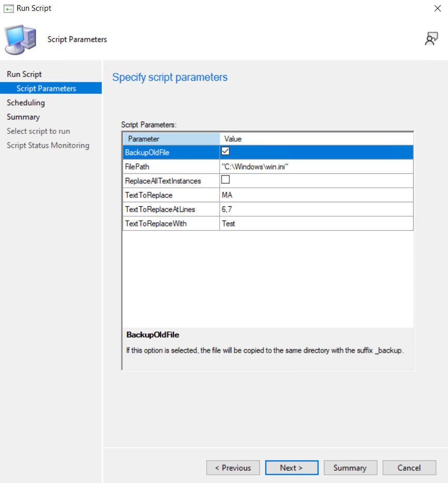Click the Previous button
The image size is (448, 483).
(x=233, y=467)
